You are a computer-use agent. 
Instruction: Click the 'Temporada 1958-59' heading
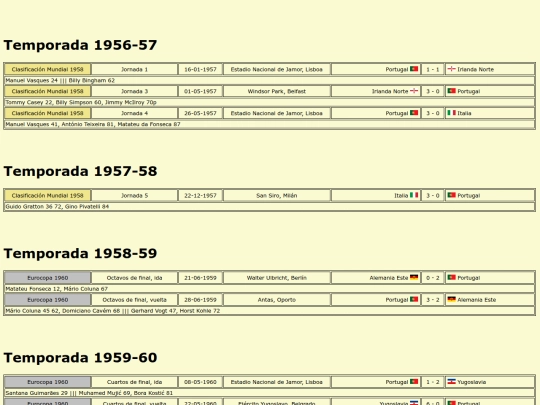tap(80, 253)
